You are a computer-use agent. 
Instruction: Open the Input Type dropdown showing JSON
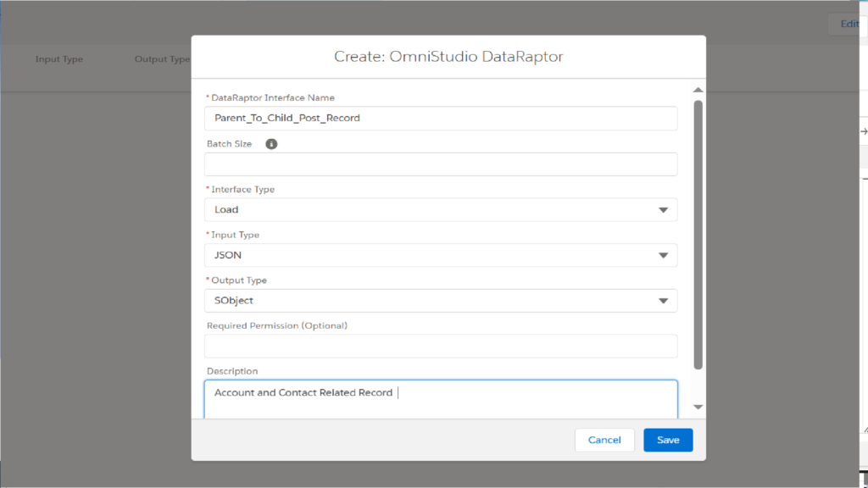click(x=441, y=255)
